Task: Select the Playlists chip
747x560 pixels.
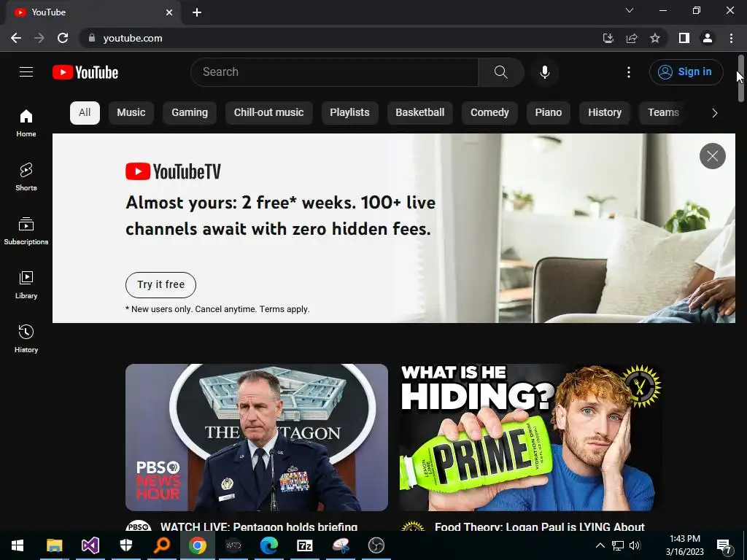Action: (349, 113)
